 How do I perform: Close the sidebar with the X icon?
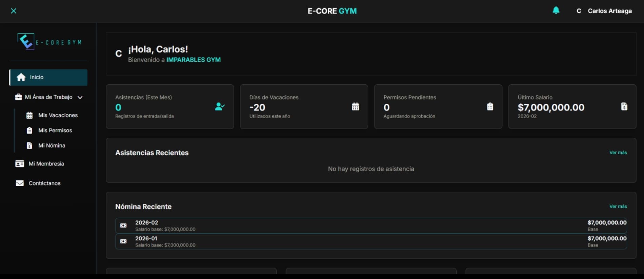[x=14, y=11]
